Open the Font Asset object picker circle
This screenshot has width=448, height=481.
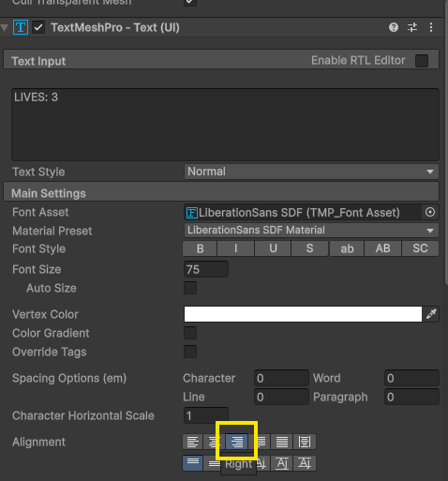[430, 213]
